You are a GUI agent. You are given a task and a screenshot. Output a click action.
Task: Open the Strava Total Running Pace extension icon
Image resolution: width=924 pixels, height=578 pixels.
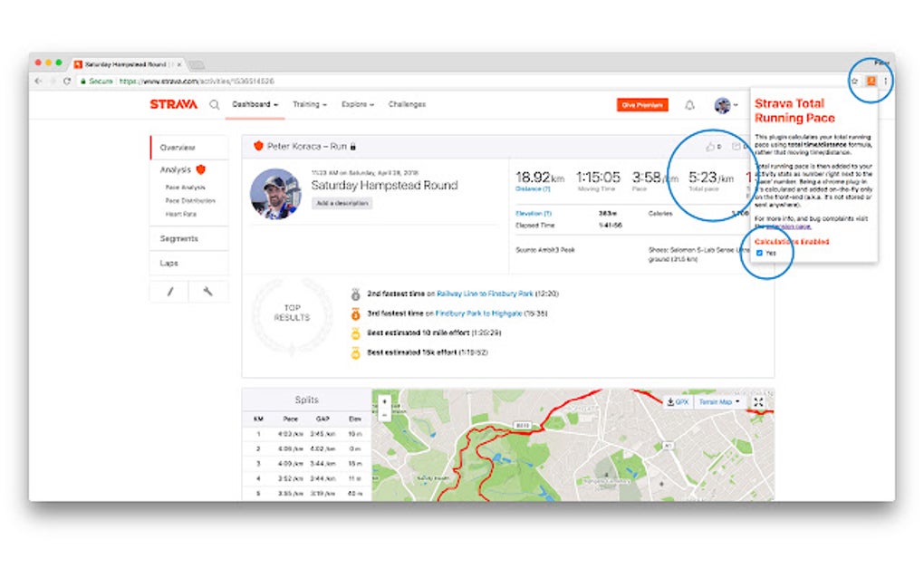coord(870,81)
